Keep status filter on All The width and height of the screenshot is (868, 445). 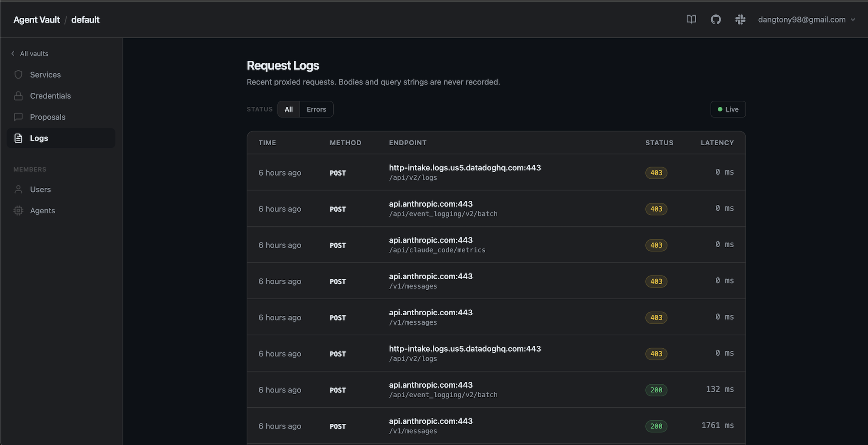[288, 109]
